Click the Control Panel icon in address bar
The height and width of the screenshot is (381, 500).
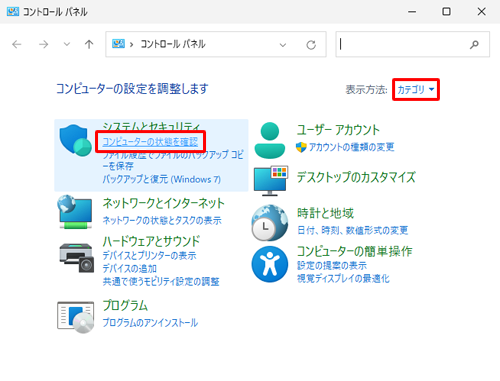(x=118, y=44)
